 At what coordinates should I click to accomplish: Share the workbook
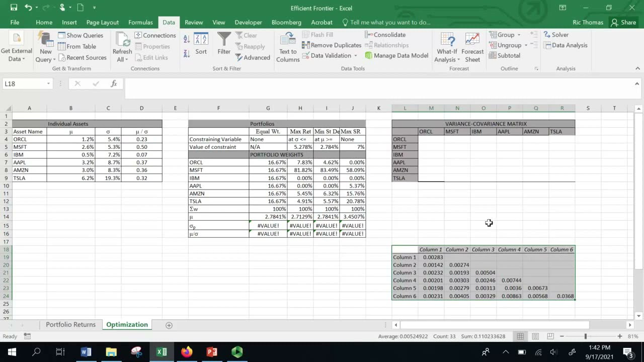(x=623, y=22)
